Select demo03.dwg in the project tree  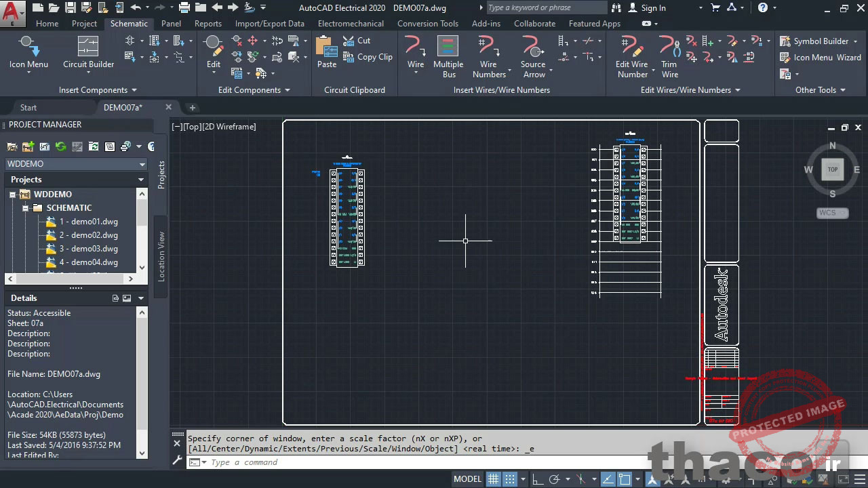89,249
